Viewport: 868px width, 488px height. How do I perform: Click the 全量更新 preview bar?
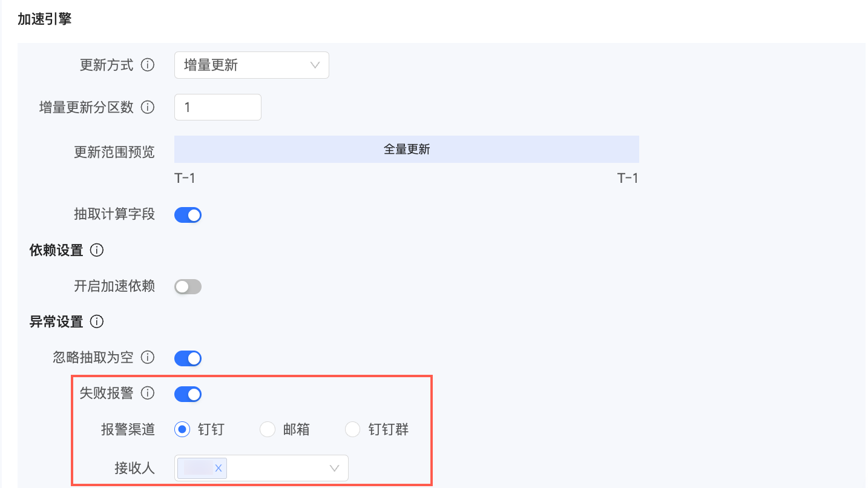click(x=407, y=149)
